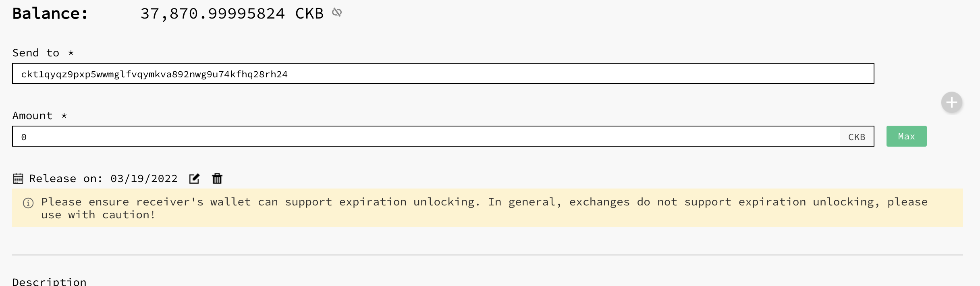The height and width of the screenshot is (286, 980).
Task: Click the Release on label text
Action: [66, 178]
